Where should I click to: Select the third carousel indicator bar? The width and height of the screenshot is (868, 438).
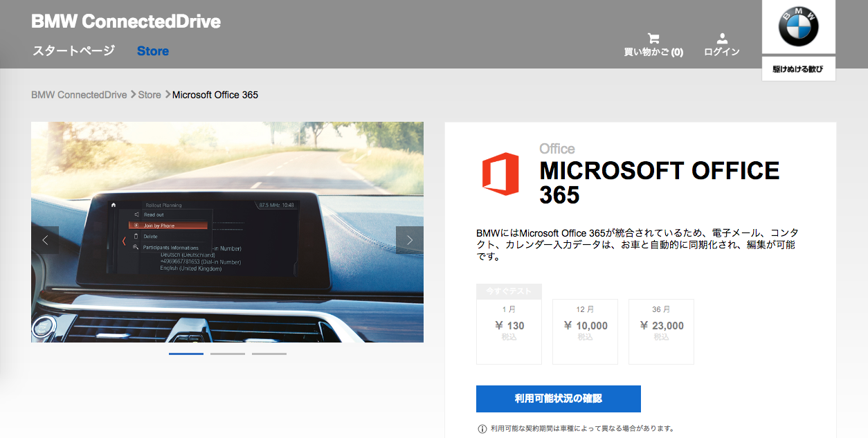tap(269, 354)
